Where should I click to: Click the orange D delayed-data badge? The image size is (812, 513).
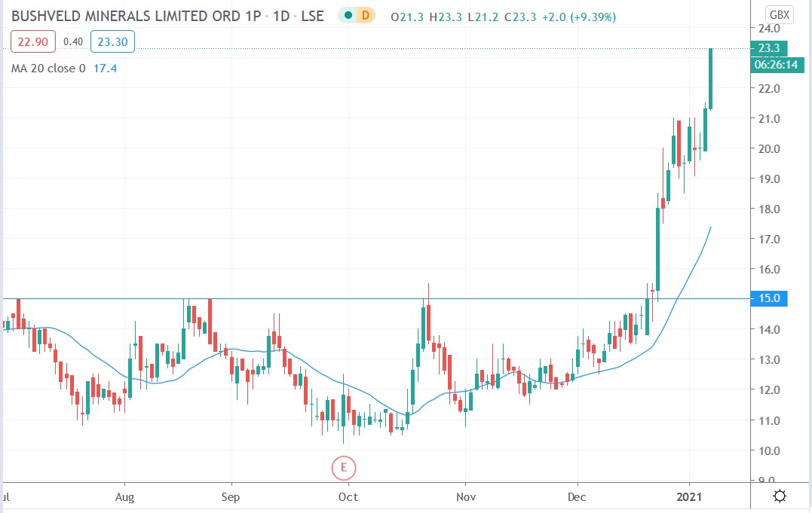tap(366, 16)
